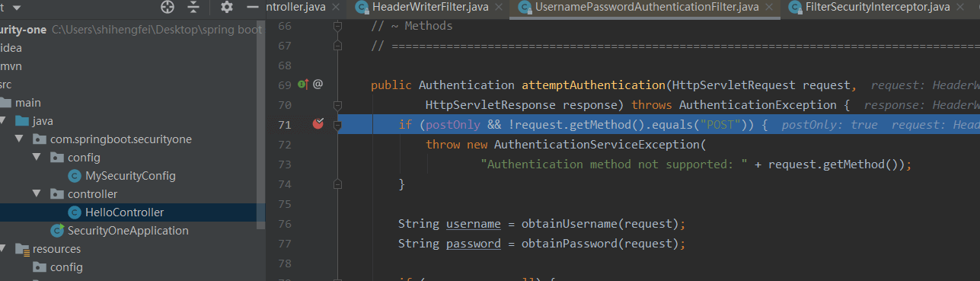Click the attemptAuthentication method name
The height and width of the screenshot is (281, 980).
tap(593, 85)
